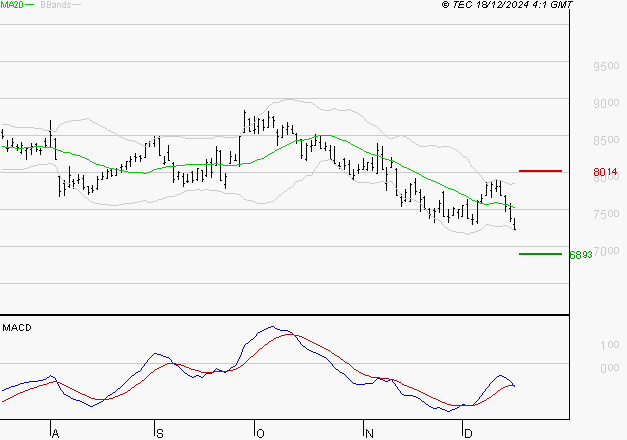Image resolution: width=627 pixels, height=440 pixels.
Task: Click the A month marker on time axis
Action: [56, 434]
